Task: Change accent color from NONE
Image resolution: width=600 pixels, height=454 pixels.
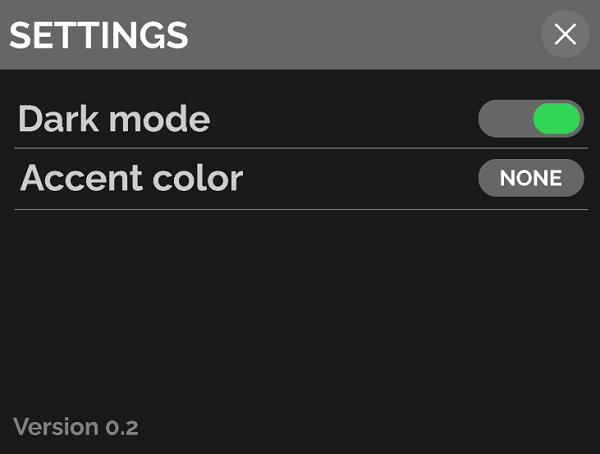Action: [531, 178]
